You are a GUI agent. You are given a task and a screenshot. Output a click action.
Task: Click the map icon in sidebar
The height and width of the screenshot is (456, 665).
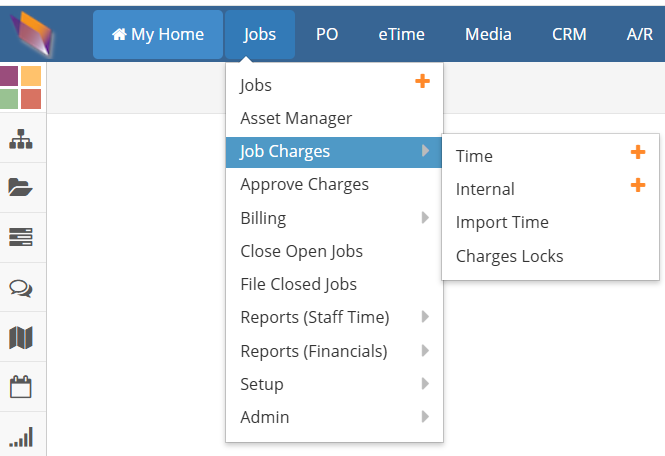[21, 338]
